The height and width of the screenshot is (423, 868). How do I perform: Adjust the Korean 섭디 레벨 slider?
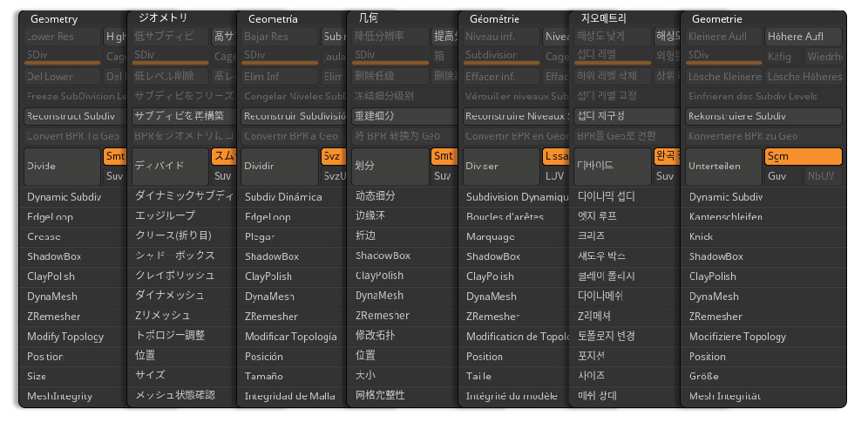pyautogui.click(x=613, y=57)
